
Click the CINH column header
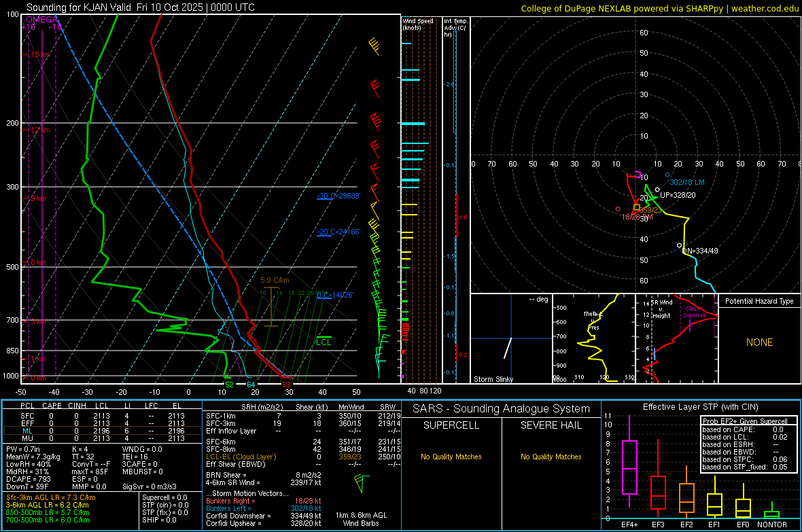[x=77, y=406]
